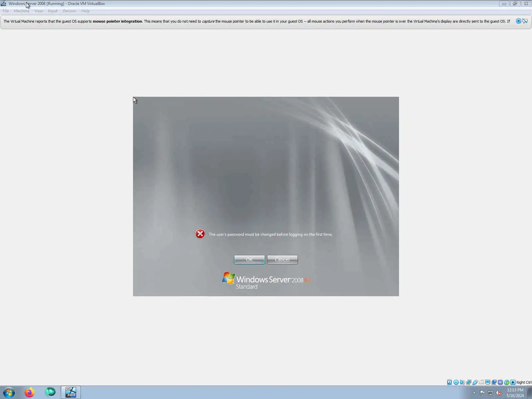The image size is (532, 399).
Task: Click the mouse integration indicator icon
Action: 506,382
